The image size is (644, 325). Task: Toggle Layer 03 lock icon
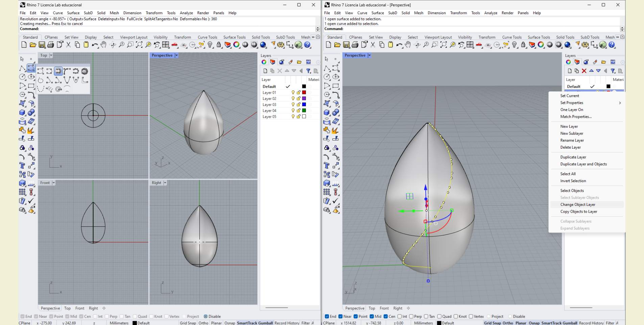[x=299, y=105]
